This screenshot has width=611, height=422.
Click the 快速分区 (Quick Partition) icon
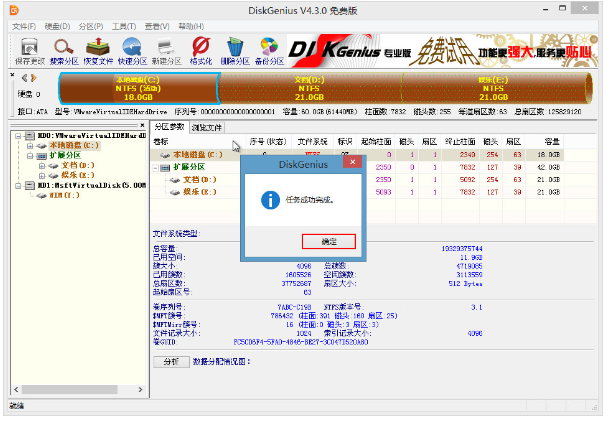coord(132,48)
